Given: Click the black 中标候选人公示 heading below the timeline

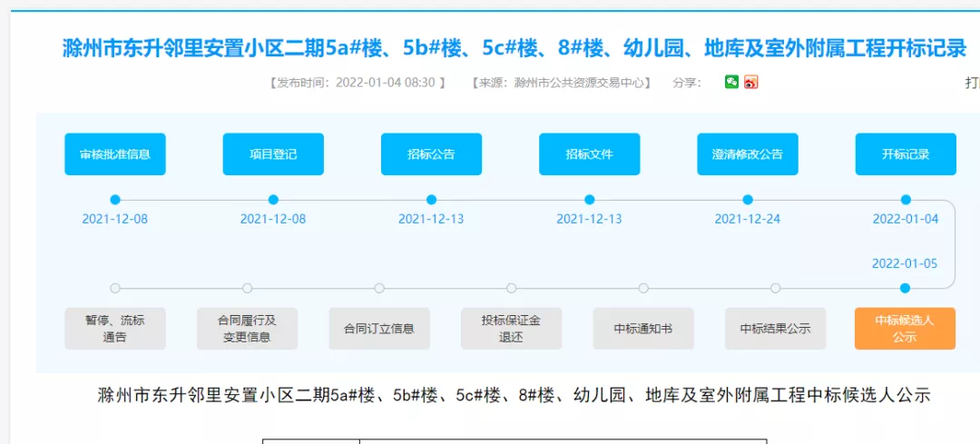Looking at the screenshot, I should click(x=514, y=395).
